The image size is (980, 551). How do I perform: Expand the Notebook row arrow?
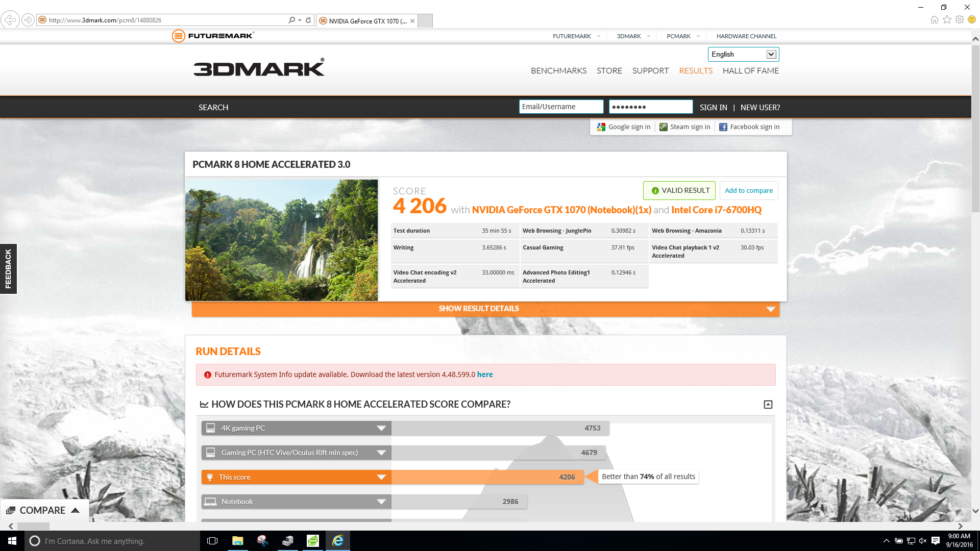click(381, 502)
